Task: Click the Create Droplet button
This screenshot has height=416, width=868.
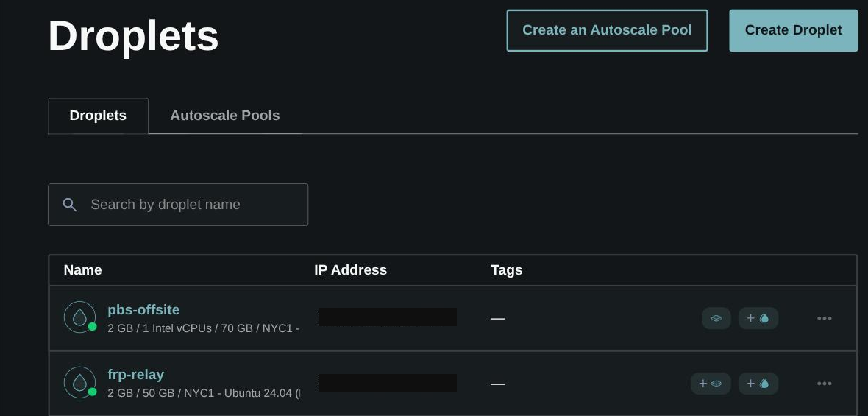Action: (x=793, y=30)
